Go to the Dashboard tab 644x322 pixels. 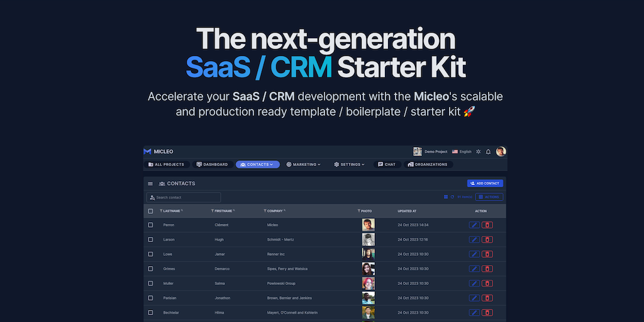coord(211,165)
